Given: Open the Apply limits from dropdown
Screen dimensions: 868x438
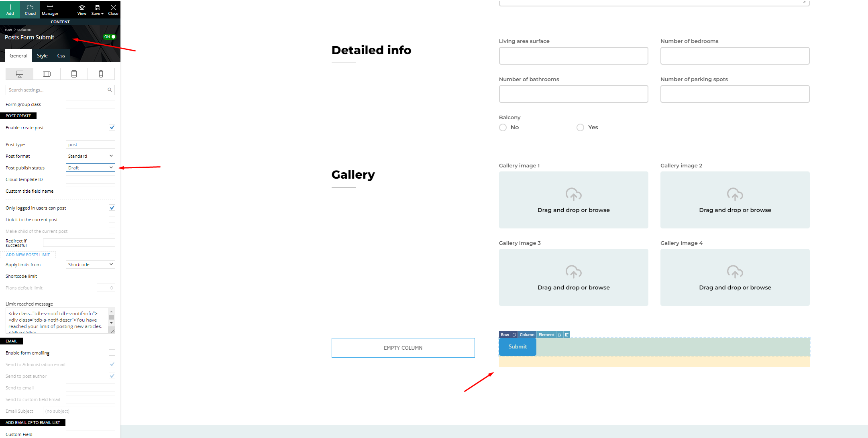Looking at the screenshot, I should (x=90, y=265).
